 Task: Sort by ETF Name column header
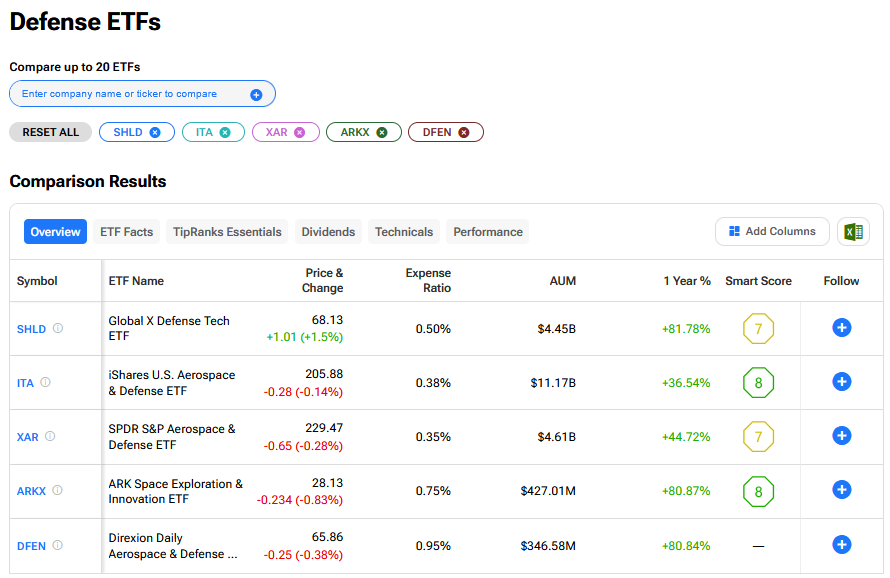point(136,281)
